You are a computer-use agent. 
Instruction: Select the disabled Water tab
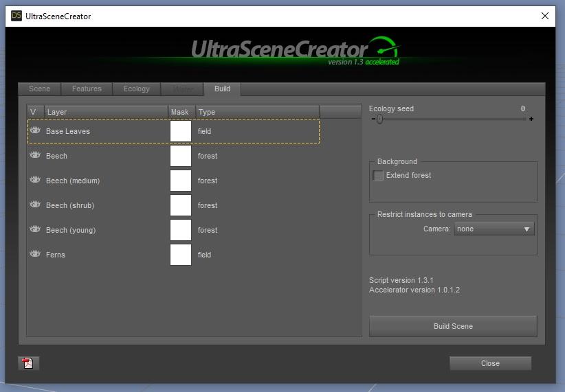coord(182,89)
